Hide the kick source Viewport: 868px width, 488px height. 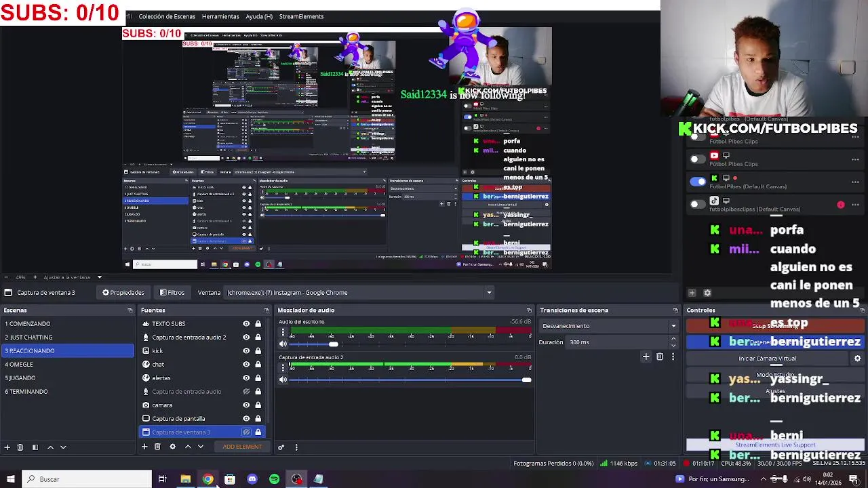coord(246,350)
